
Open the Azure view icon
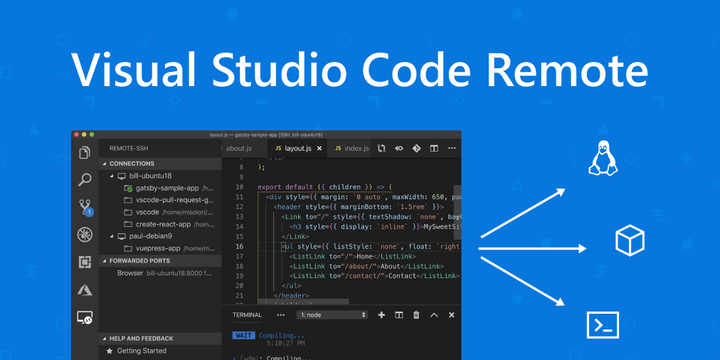coord(84,290)
